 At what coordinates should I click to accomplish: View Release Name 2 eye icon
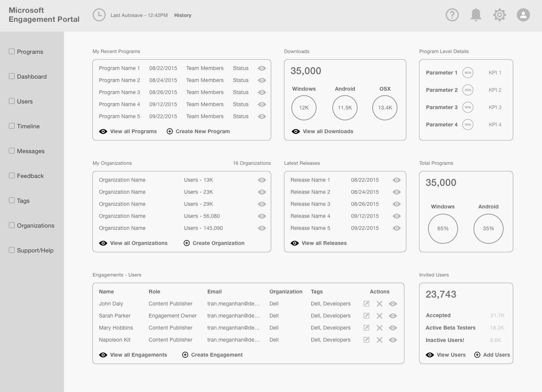click(397, 192)
